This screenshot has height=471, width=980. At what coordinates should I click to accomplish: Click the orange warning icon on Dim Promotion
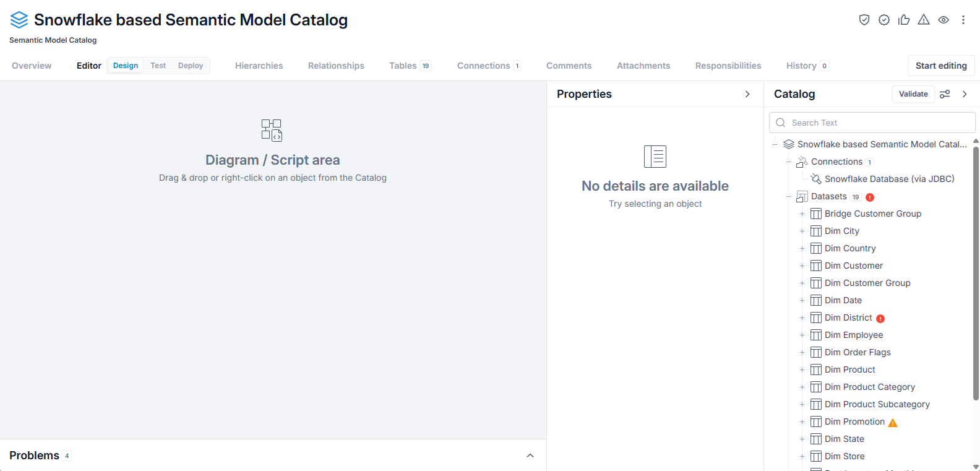(x=893, y=423)
